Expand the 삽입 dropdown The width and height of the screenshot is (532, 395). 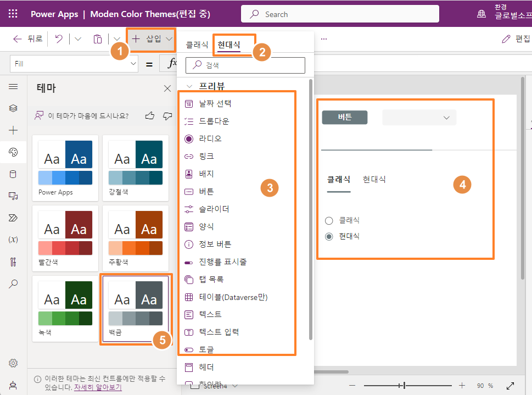[x=169, y=38]
